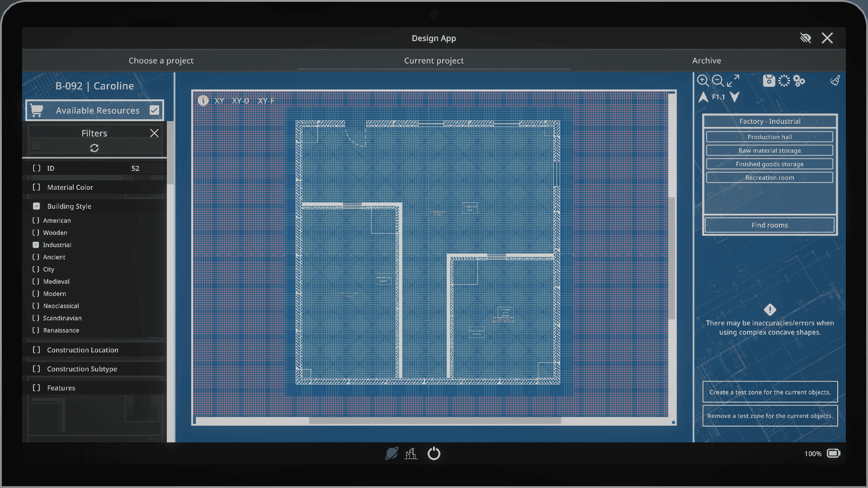This screenshot has height=488, width=868.
Task: Click the expand view arrows icon
Action: pos(733,81)
